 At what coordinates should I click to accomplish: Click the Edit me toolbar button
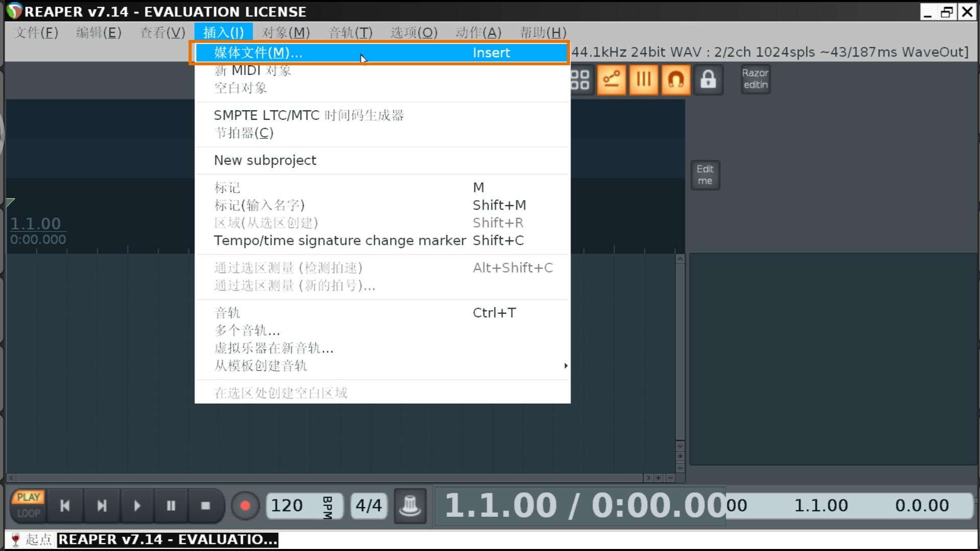tap(705, 175)
